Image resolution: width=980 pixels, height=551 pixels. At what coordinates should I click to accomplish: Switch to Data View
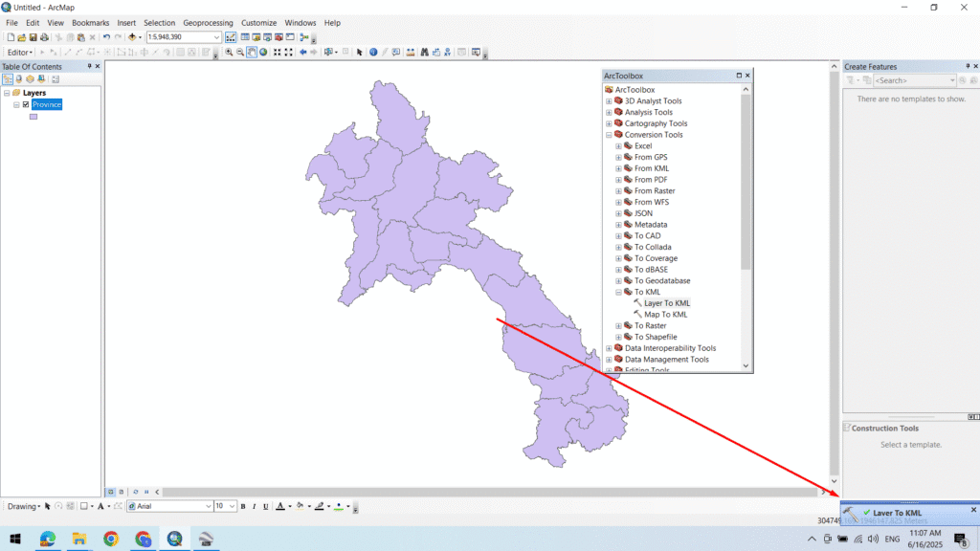pos(111,492)
